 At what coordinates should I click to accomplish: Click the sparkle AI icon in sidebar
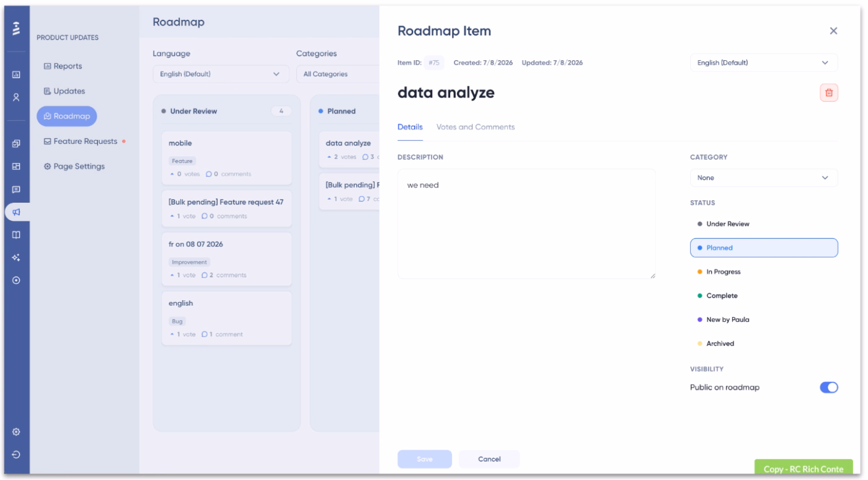(17, 257)
